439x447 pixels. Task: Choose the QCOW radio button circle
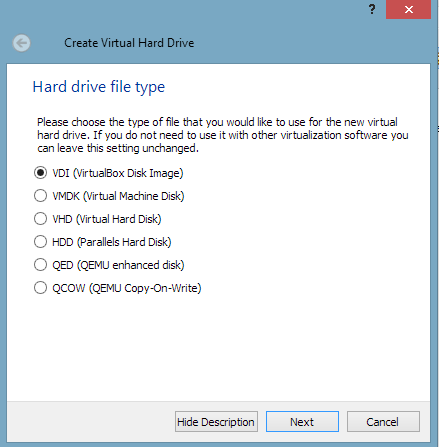pyautogui.click(x=40, y=288)
